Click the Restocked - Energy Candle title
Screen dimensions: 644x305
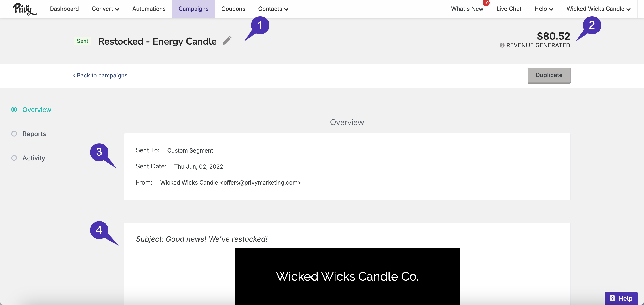pos(157,41)
